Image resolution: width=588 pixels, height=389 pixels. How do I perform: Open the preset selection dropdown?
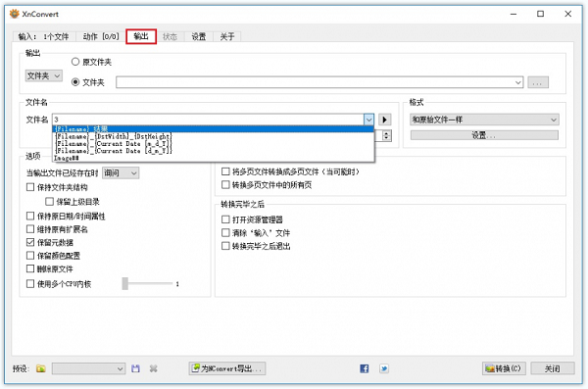click(x=88, y=368)
